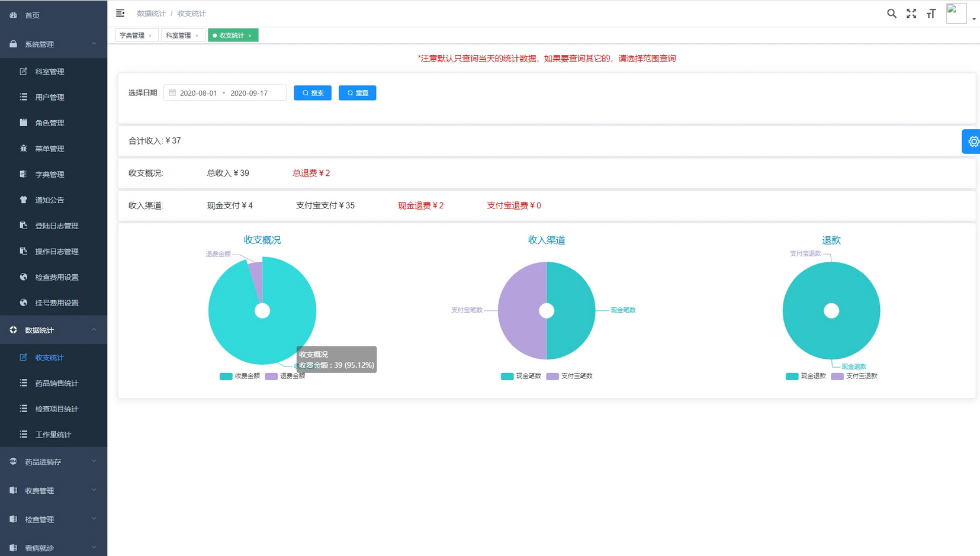This screenshot has width=980, height=556.
Task: Click the 总退费￥2 text
Action: 311,173
